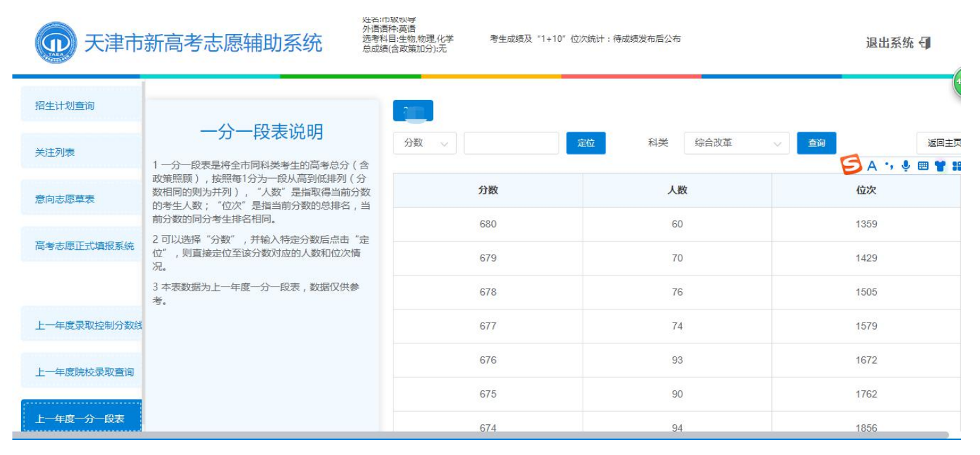Switch Sogou punctuation mode icon
This screenshot has width=980, height=455.
[889, 166]
